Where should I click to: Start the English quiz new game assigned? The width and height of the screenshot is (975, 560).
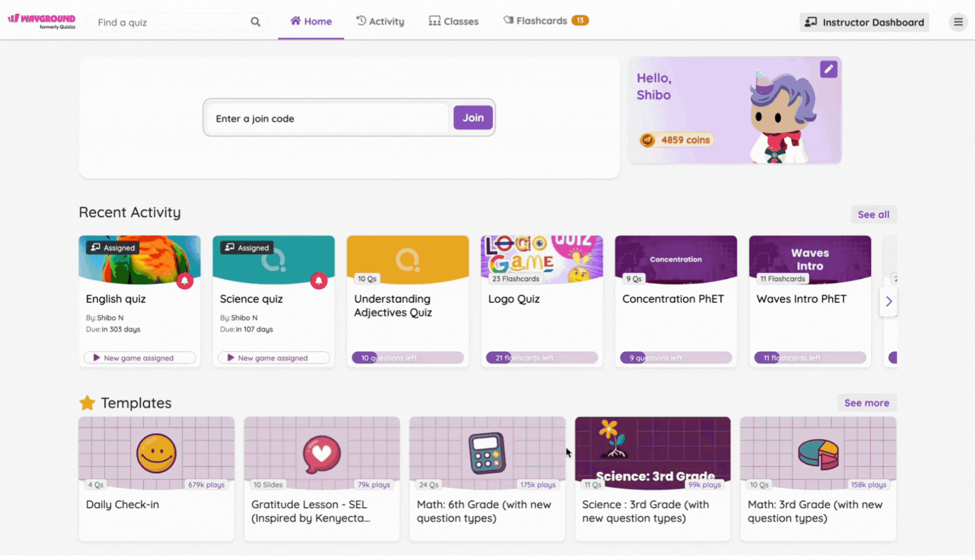139,358
